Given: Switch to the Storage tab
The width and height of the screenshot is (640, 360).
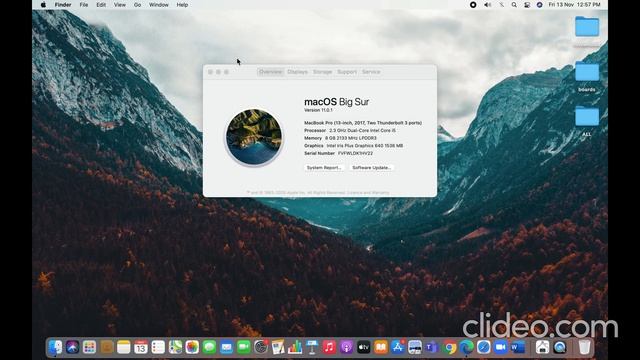Looking at the screenshot, I should point(322,72).
